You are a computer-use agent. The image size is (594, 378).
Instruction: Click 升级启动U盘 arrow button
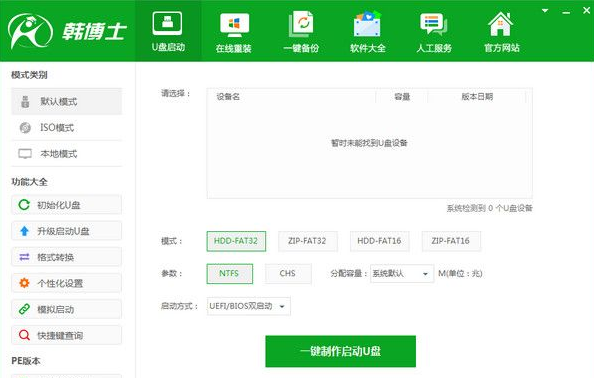click(x=67, y=231)
